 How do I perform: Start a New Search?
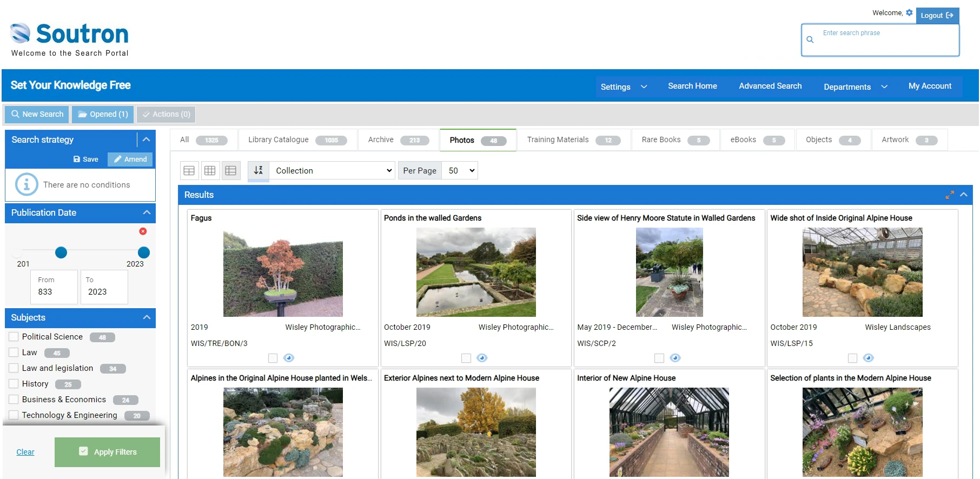click(37, 114)
